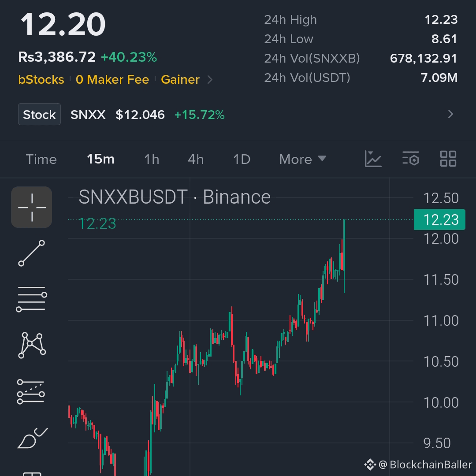Click the SNXXBUSDT · Binance chart title
The height and width of the screenshot is (476, 476).
[175, 197]
